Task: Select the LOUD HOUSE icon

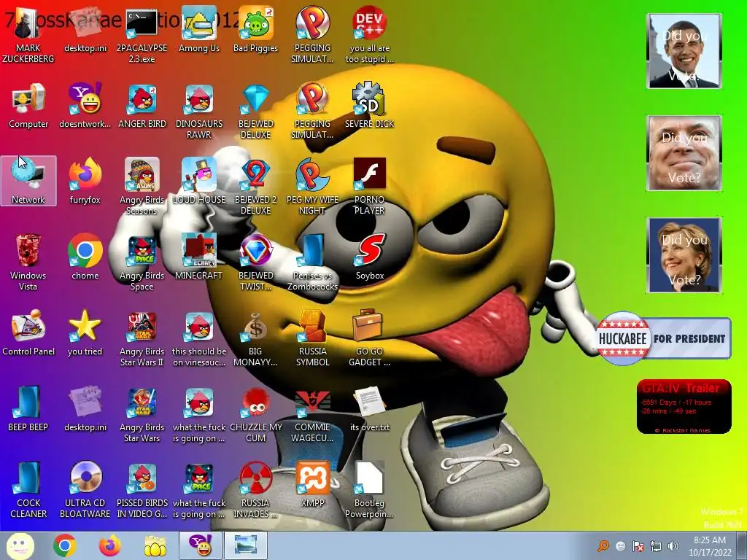Action: click(x=198, y=181)
